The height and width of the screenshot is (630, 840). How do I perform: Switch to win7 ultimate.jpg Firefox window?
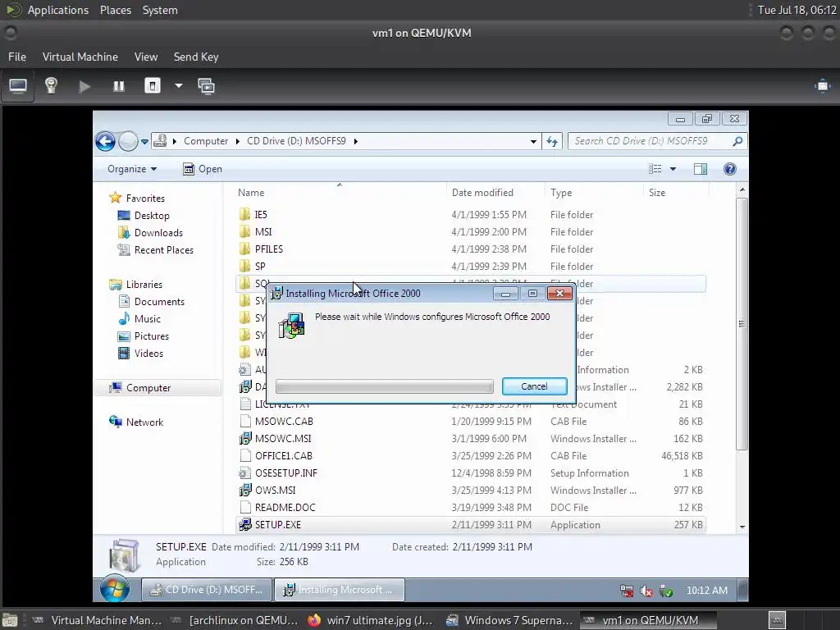[370, 620]
